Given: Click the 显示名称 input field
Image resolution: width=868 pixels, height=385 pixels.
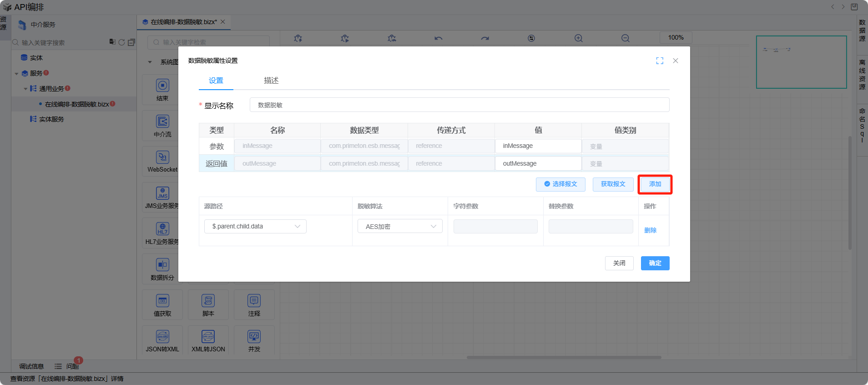Looking at the screenshot, I should pos(459,105).
